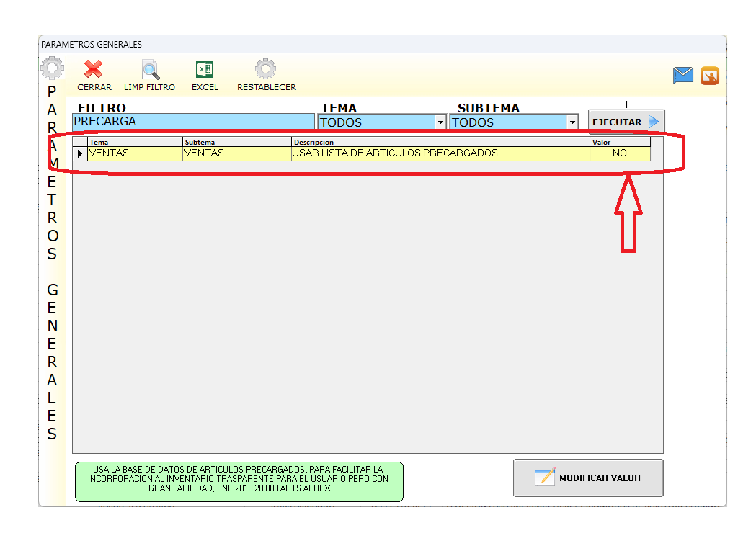This screenshot has width=756, height=546.
Task: Focus the FILTRO field containing PRECARGA
Action: point(193,122)
